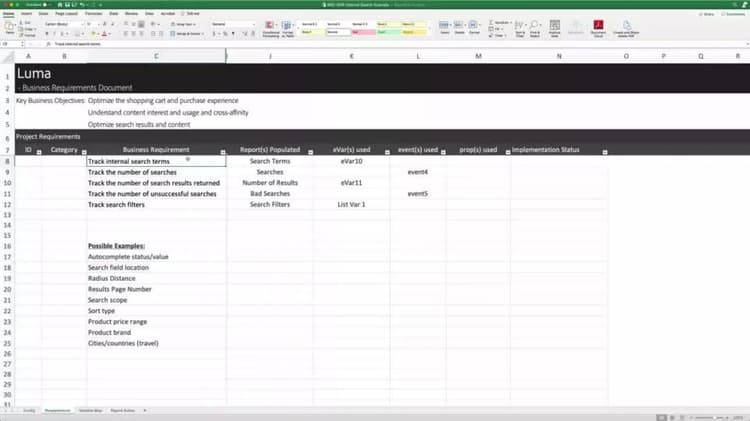Viewport: 750px width, 421px height.
Task: Switch to Acrobat ribbon tab
Action: 168,14
